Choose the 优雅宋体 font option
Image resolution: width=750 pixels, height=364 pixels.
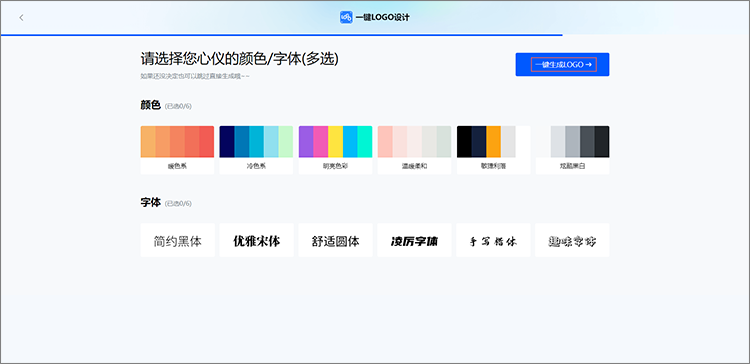256,241
